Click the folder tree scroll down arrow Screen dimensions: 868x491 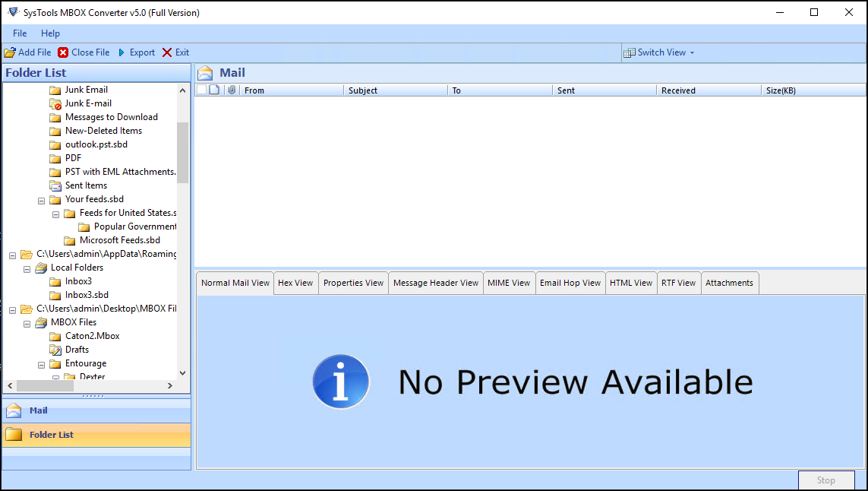coord(183,373)
